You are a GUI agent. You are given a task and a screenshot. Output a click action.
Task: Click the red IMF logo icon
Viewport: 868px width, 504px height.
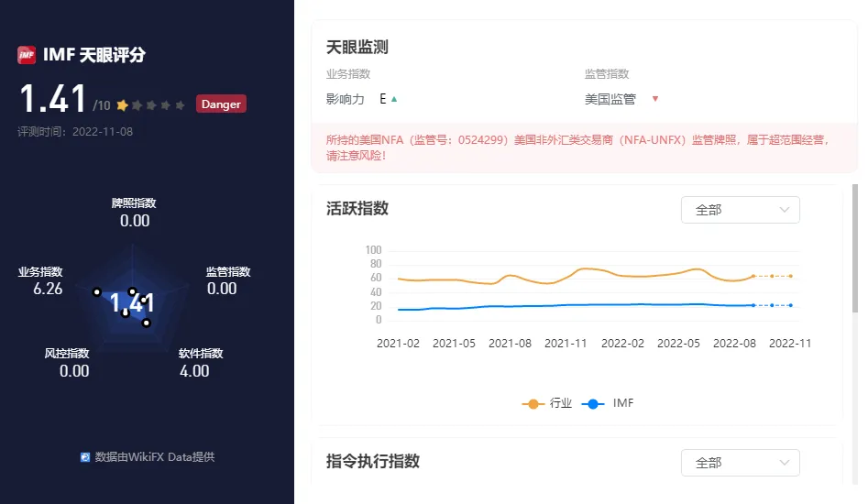click(27, 55)
